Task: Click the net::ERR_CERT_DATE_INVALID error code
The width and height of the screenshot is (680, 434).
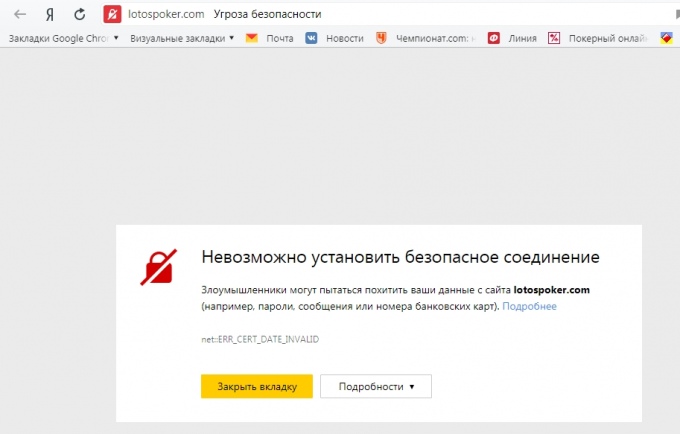Action: tap(260, 339)
